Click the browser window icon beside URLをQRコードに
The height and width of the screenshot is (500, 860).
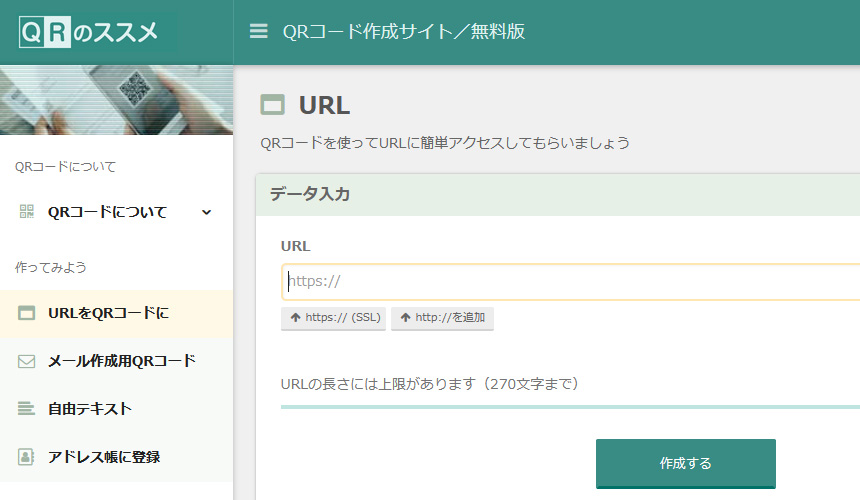(x=27, y=313)
